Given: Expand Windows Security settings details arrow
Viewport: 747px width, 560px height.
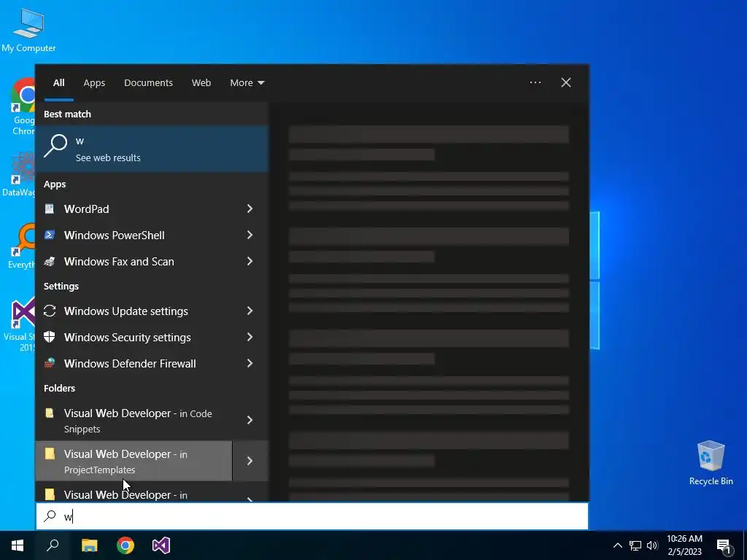Looking at the screenshot, I should pyautogui.click(x=249, y=337).
